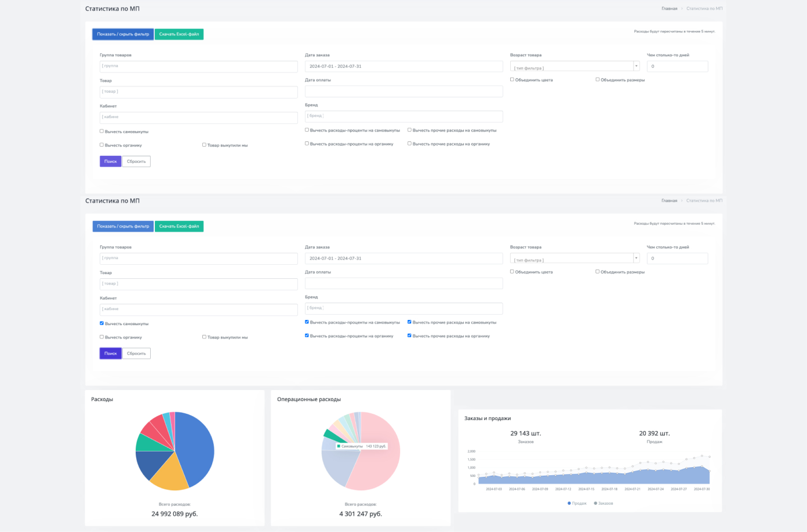Go to 'Главная' breadcrumb in the lower header
The height and width of the screenshot is (532, 807).
pos(669,201)
